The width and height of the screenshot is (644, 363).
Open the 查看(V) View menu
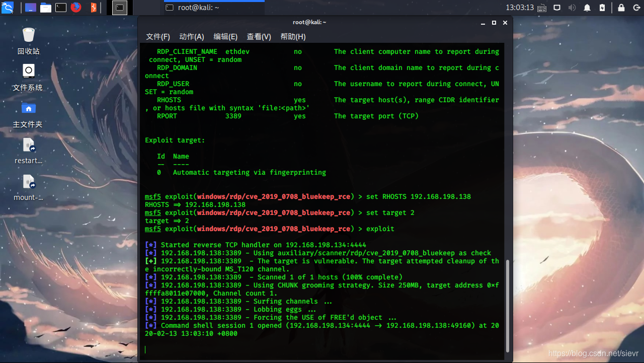pyautogui.click(x=259, y=37)
